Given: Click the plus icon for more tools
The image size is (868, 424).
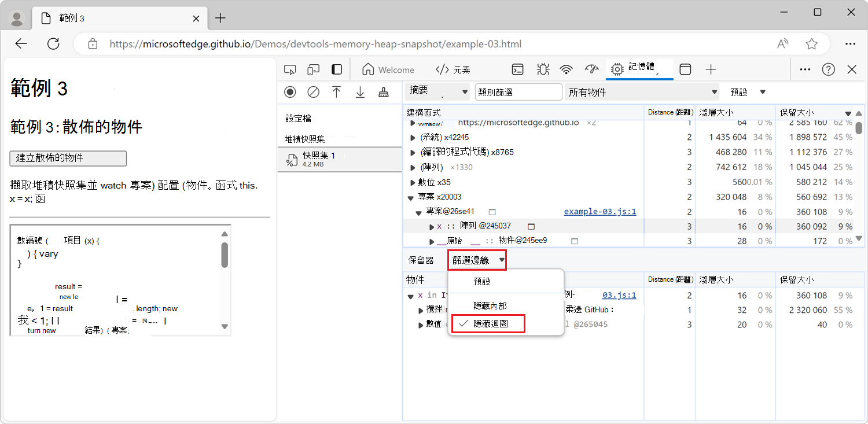Looking at the screenshot, I should coord(711,70).
